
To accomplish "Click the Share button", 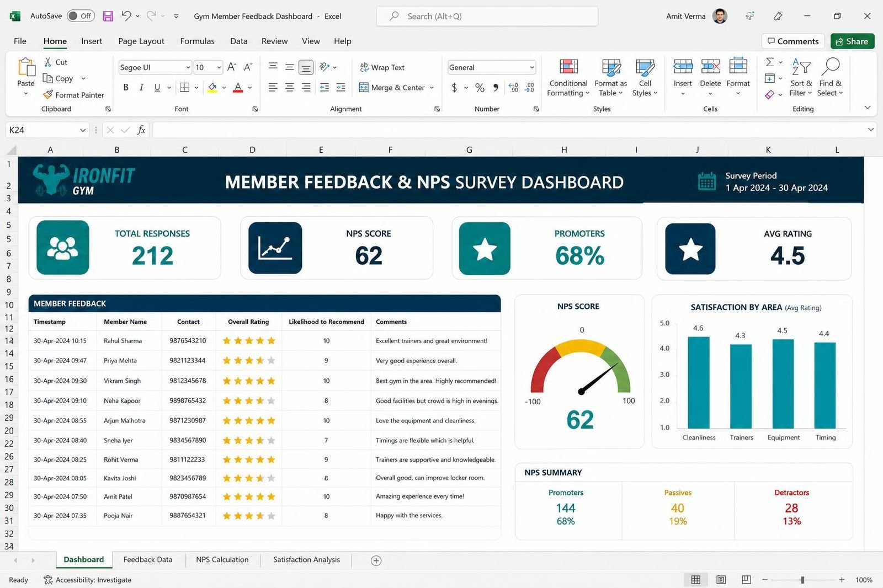I will (x=852, y=41).
